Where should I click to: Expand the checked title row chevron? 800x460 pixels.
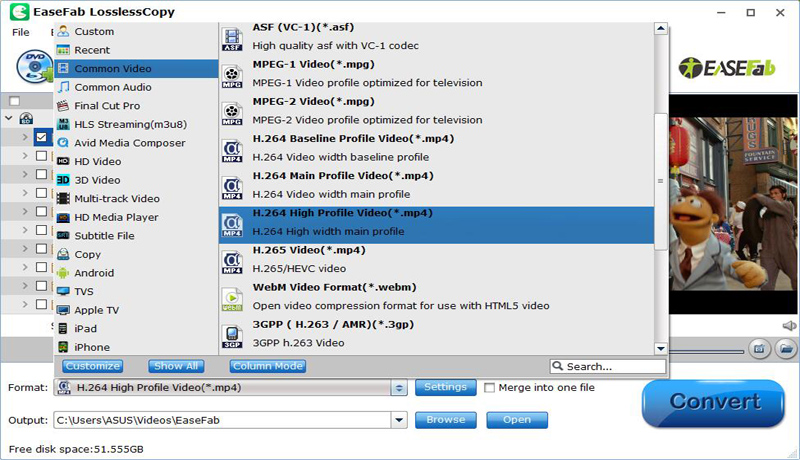pyautogui.click(x=25, y=137)
